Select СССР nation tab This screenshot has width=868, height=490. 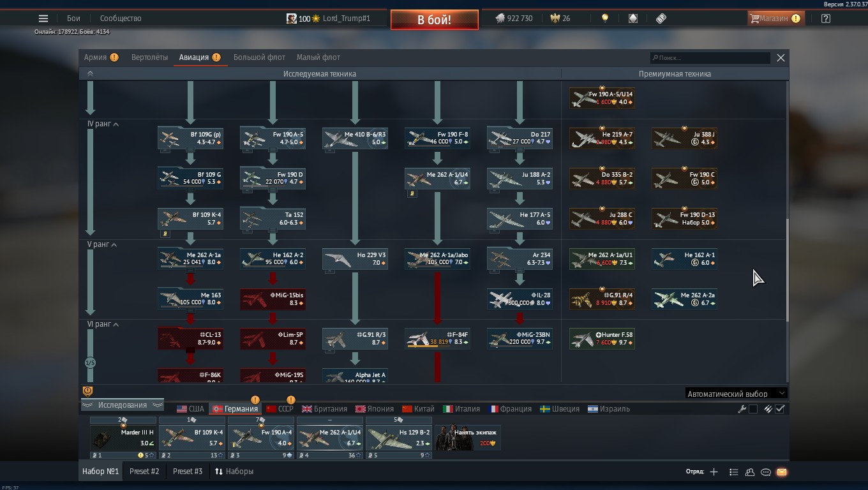click(x=280, y=409)
